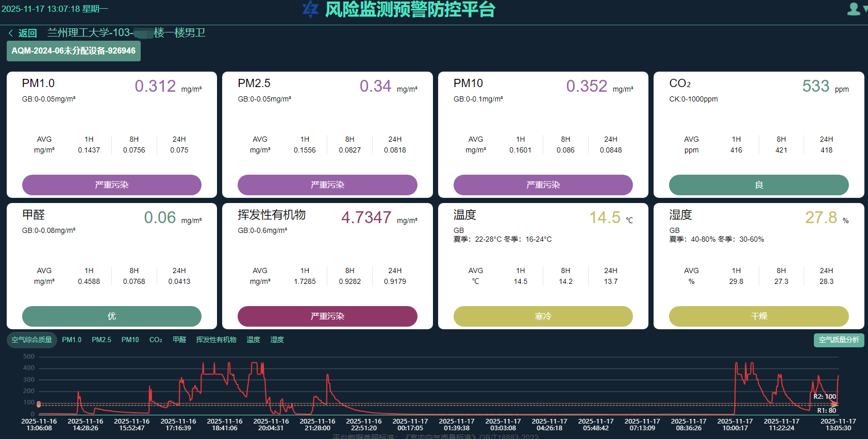Select device tab AQM-2024-06未分配设备-926946

point(73,51)
